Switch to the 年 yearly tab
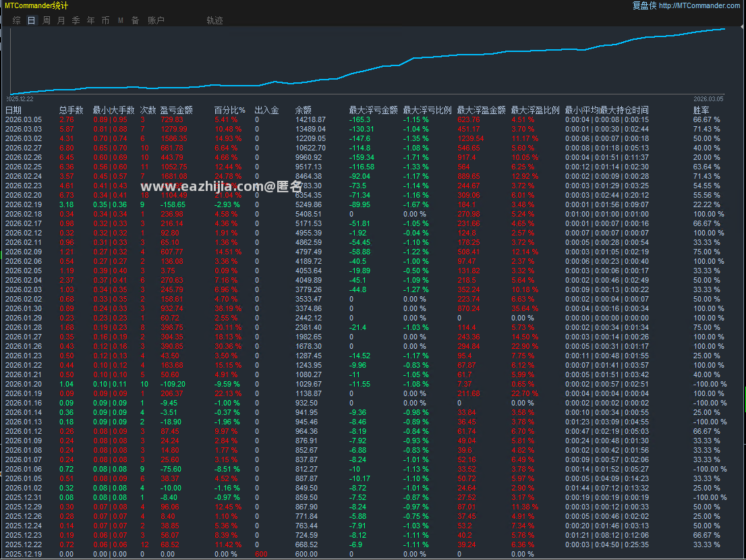The width and height of the screenshot is (746, 560). [90, 20]
